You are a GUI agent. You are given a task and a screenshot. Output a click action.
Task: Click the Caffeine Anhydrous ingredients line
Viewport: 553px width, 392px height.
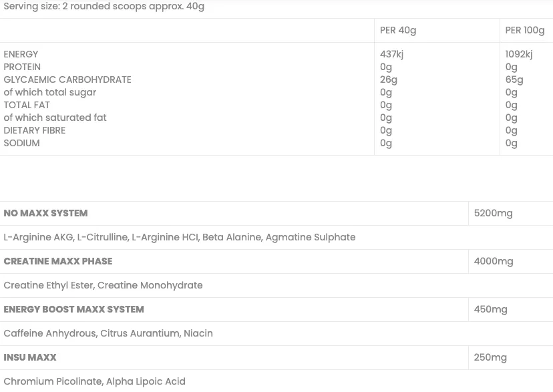[x=108, y=333]
